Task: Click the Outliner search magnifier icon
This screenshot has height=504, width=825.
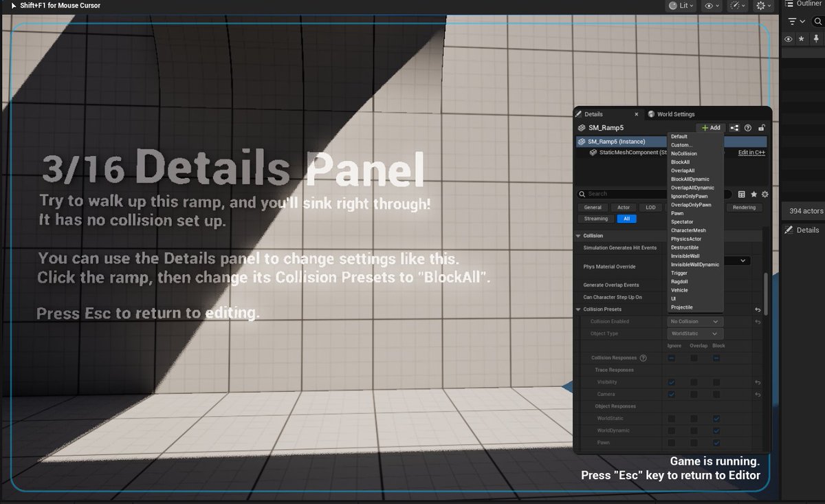Action: click(x=817, y=22)
